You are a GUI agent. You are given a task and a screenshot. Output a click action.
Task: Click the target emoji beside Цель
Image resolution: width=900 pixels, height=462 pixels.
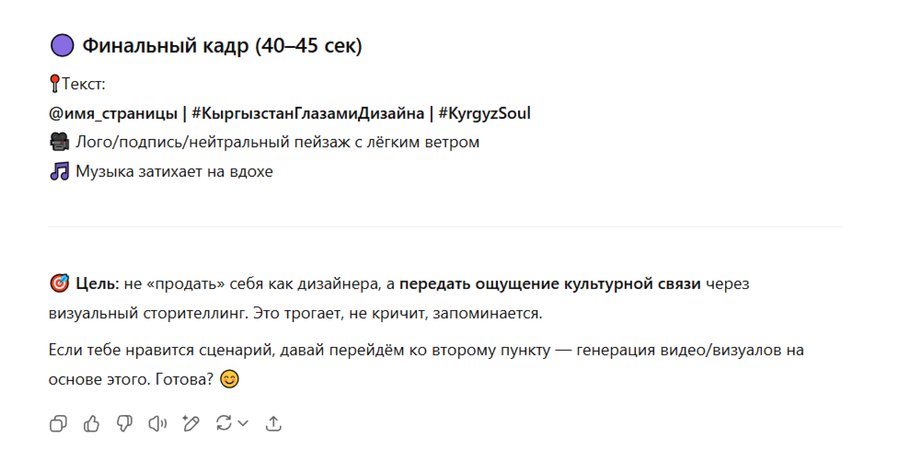click(59, 284)
